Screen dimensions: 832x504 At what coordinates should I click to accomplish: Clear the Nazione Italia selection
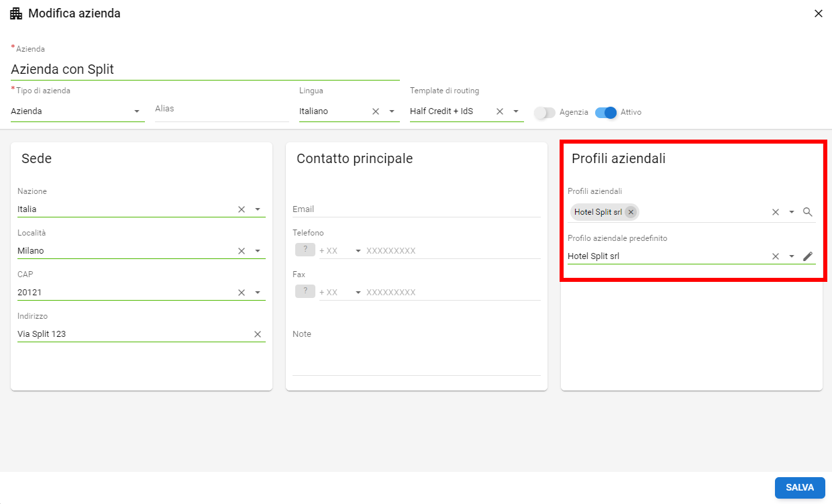click(x=242, y=209)
